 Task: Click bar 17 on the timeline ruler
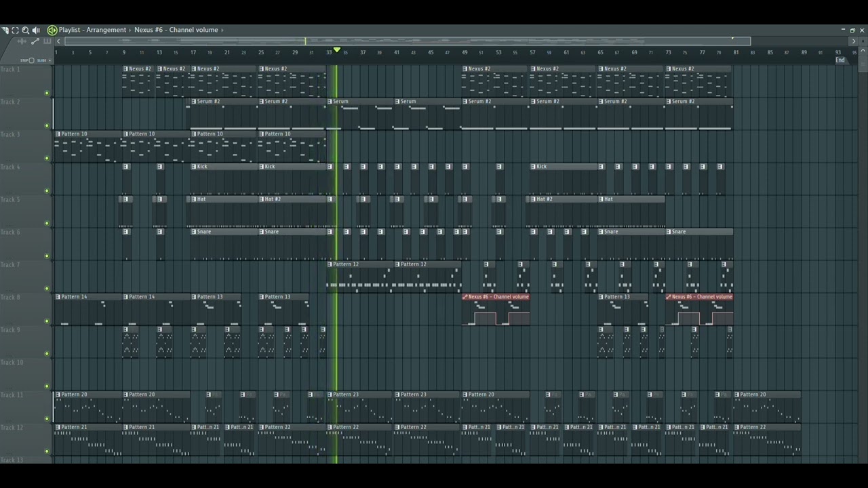point(193,52)
